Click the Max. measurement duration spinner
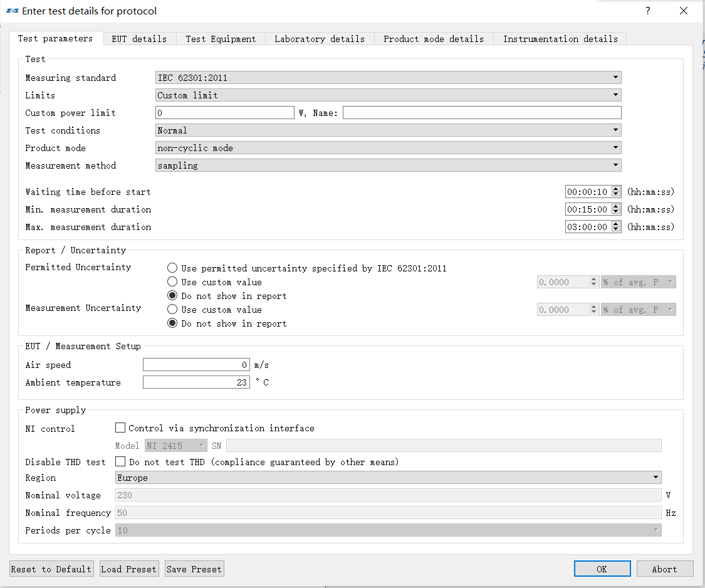The height and width of the screenshot is (588, 705). click(593, 227)
